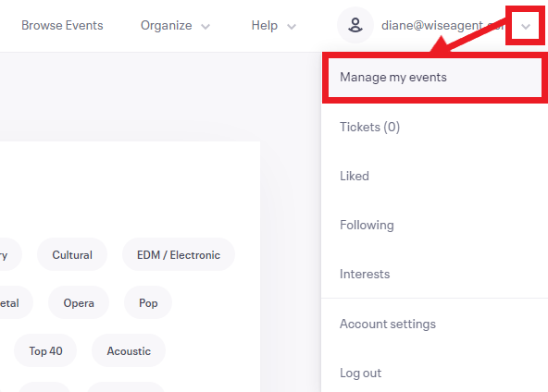This screenshot has height=392, width=548.
Task: Select the Opera genre chip
Action: 79,302
